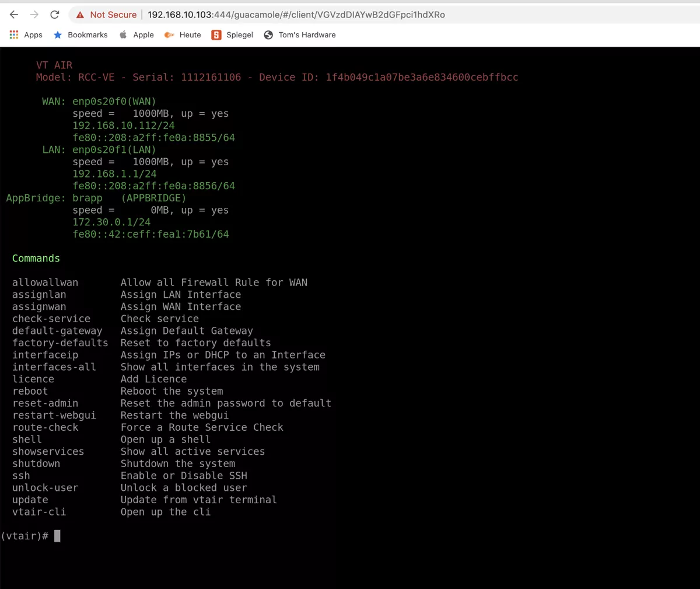
Task: Click the factory-defaults command entry
Action: tap(60, 343)
